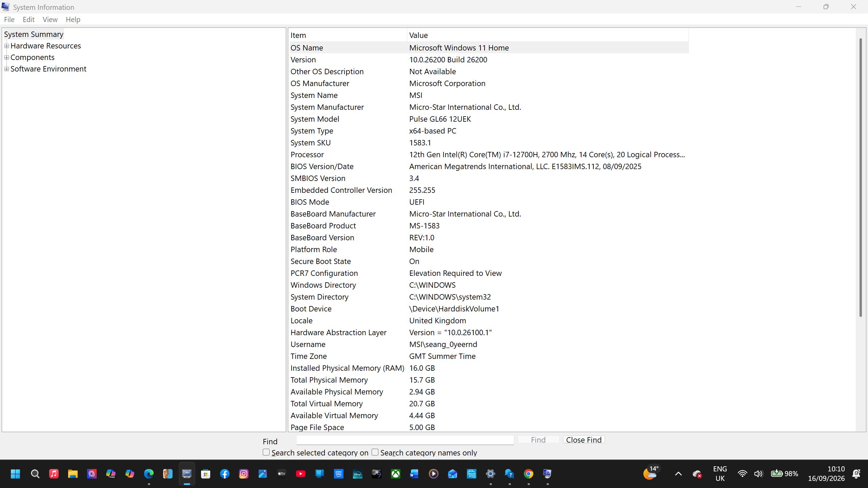Select System Summary in the tree

click(34, 34)
